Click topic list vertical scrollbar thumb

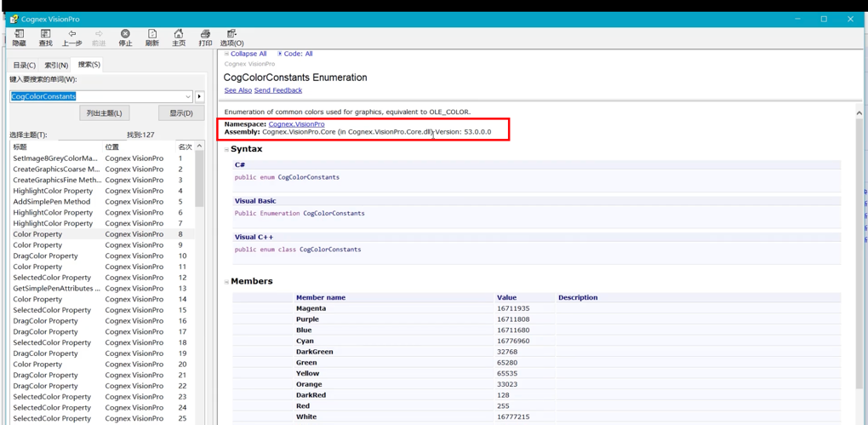pos(200,178)
